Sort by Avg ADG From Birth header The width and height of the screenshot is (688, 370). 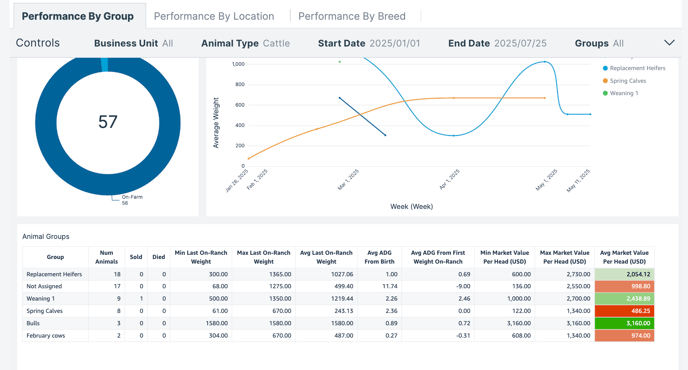coord(379,257)
